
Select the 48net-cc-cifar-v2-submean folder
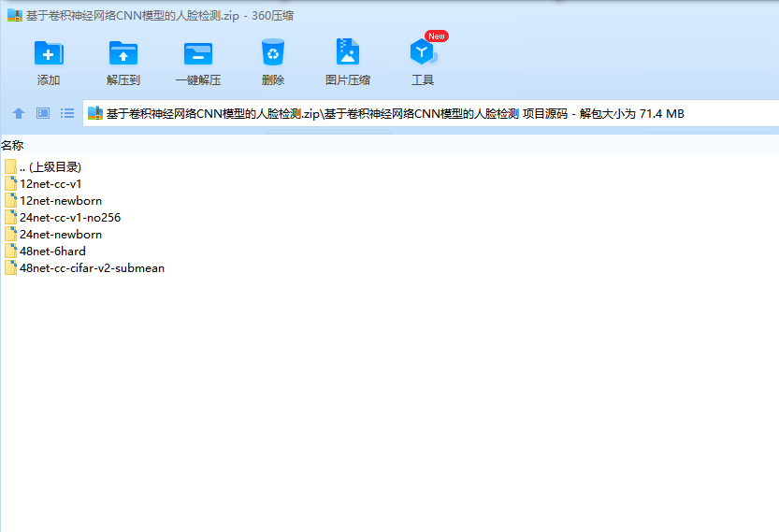coord(84,268)
